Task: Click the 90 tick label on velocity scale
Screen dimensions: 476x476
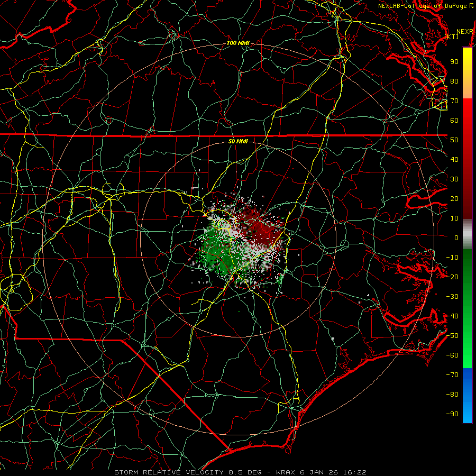Action: click(454, 62)
